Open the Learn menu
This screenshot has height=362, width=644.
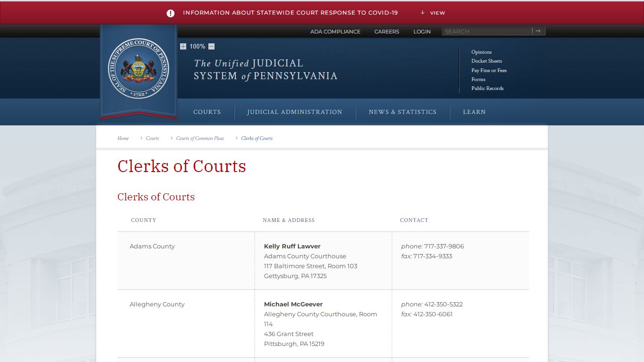474,112
